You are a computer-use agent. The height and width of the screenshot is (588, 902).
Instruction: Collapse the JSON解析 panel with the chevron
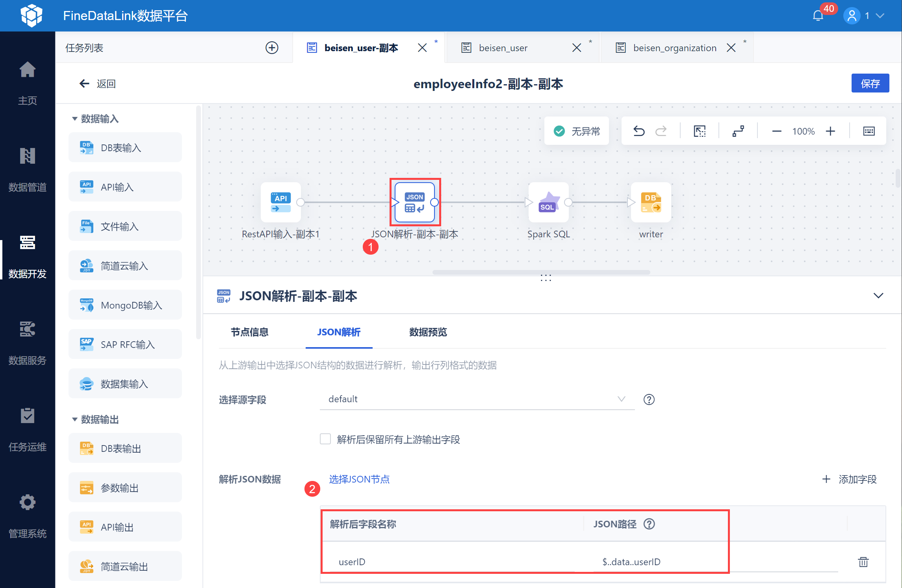pos(878,295)
